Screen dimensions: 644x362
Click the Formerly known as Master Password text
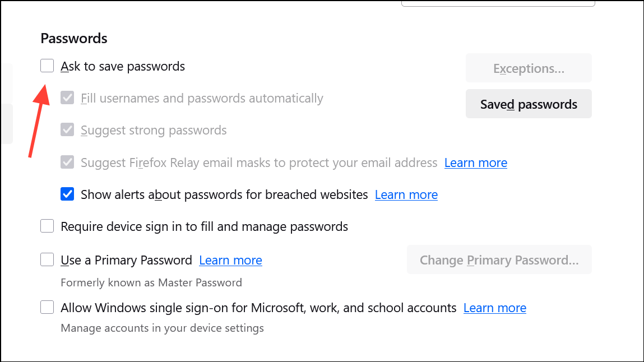pos(151,282)
